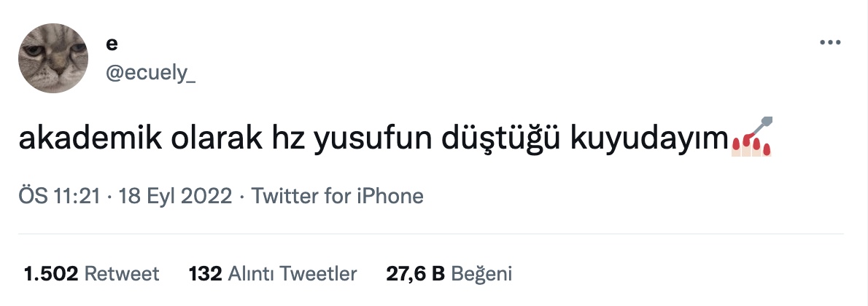Open the Alıntı Tweetler list
The image size is (868, 306).
point(292,274)
